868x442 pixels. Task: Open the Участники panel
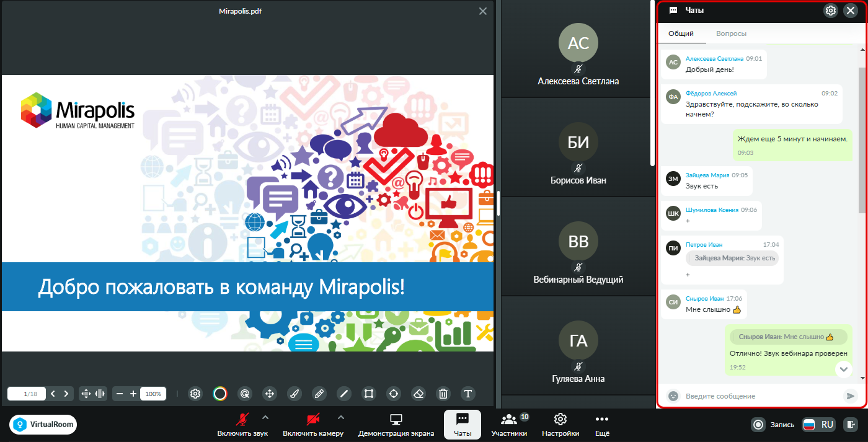(x=510, y=425)
